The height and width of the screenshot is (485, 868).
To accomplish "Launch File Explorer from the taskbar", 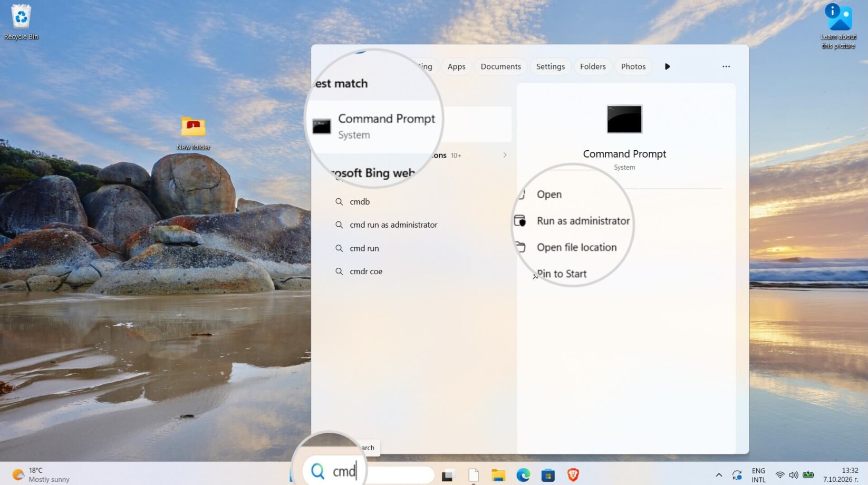I will (498, 475).
